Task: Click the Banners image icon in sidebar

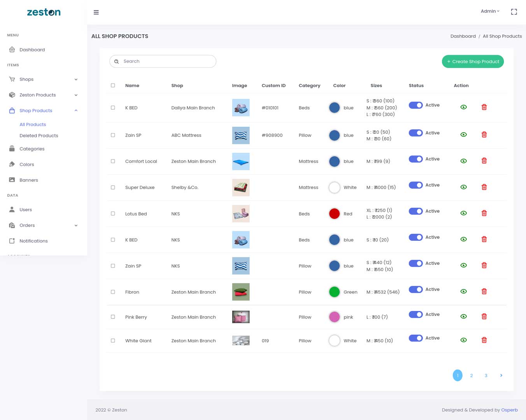Action: (12, 180)
